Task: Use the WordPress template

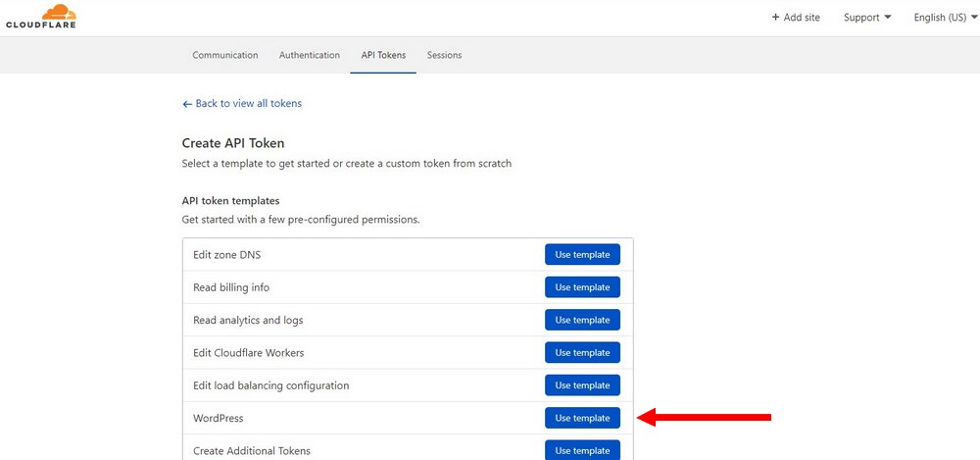Action: (x=582, y=418)
